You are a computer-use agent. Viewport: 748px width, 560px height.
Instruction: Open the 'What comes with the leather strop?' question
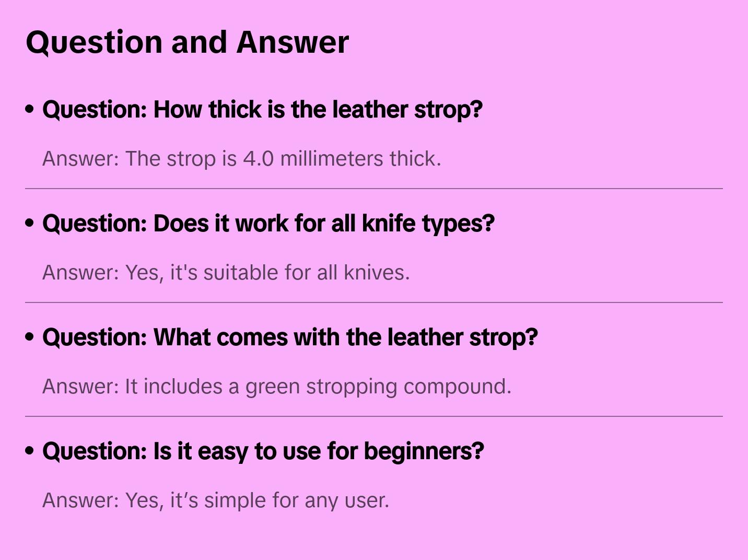point(290,337)
